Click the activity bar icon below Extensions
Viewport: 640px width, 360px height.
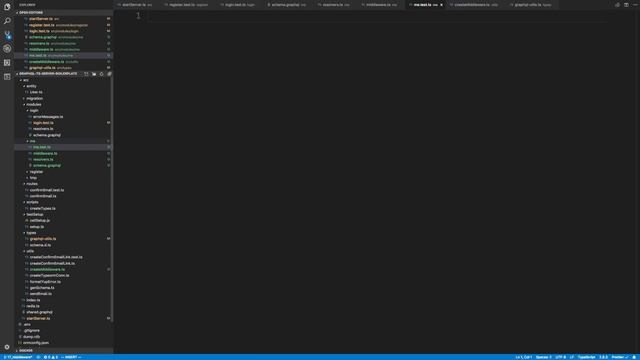pos(7,76)
